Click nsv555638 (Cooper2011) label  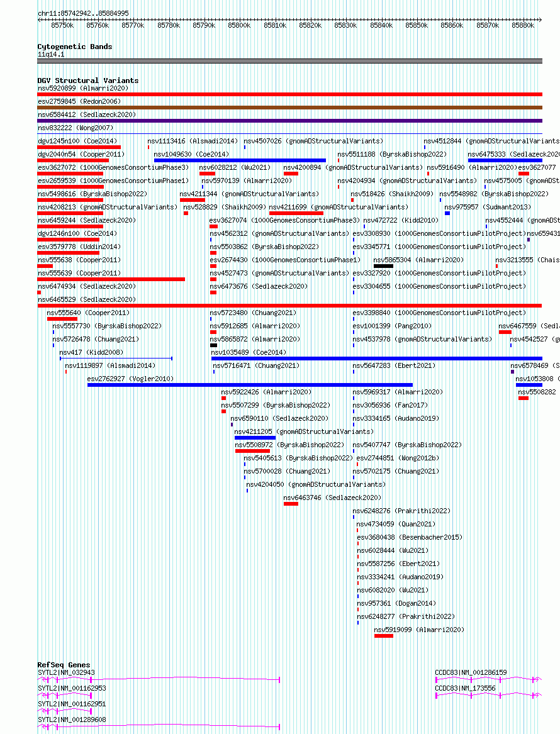[79, 260]
